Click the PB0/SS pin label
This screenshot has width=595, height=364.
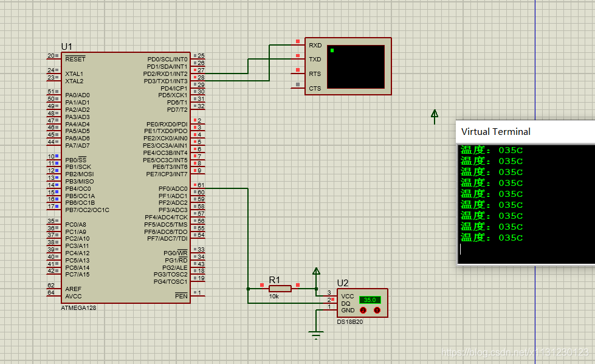coord(75,160)
